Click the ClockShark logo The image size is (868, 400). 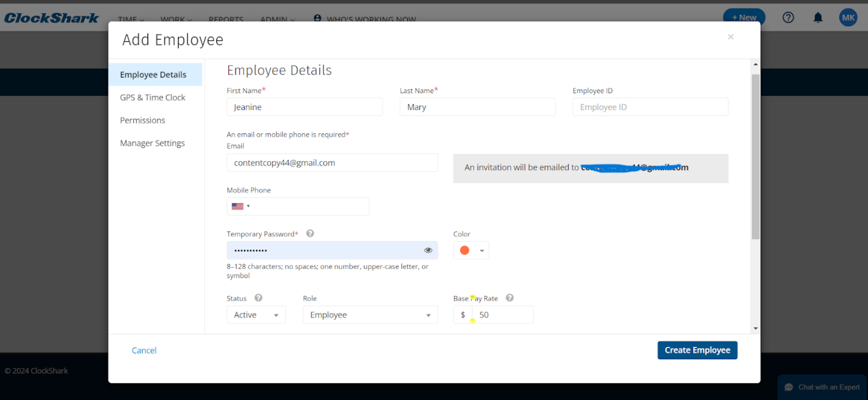51,18
